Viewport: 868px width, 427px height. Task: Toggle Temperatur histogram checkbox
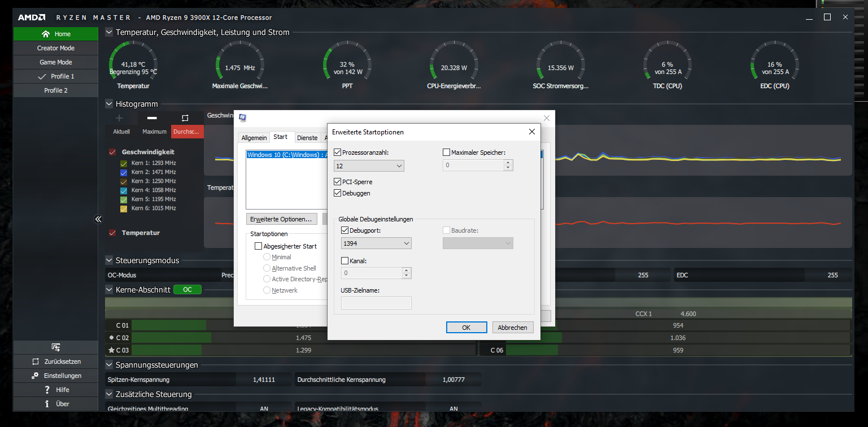point(112,233)
